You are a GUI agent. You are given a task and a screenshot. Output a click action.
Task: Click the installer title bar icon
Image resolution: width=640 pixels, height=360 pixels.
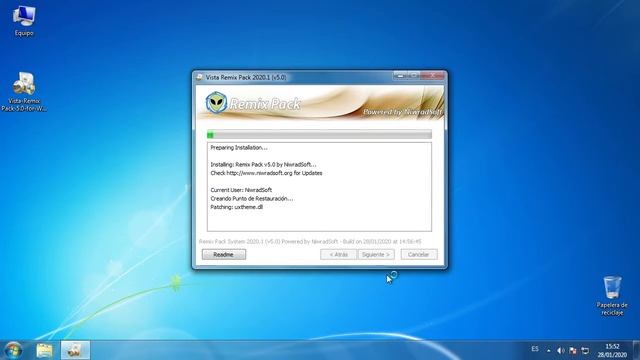200,77
